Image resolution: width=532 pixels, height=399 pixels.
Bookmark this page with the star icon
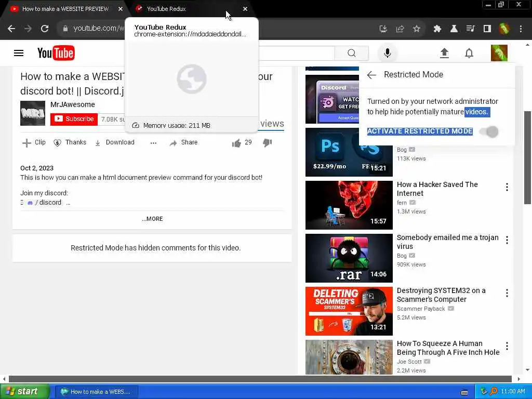pos(417,29)
